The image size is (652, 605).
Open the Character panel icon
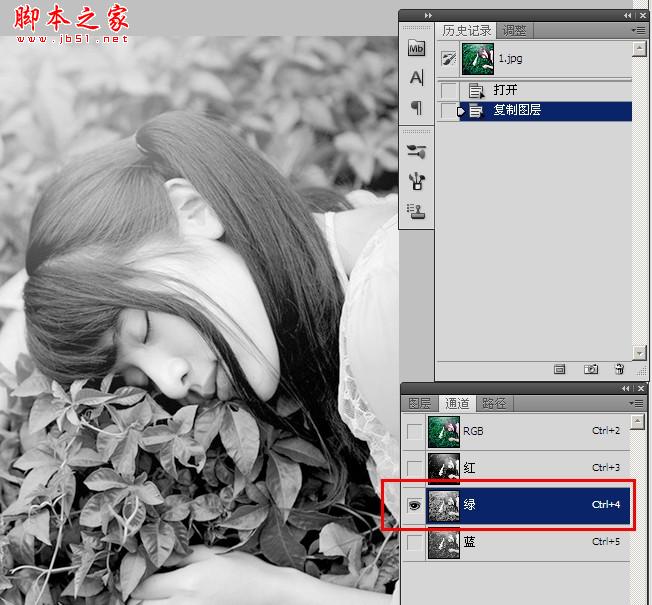pos(416,77)
